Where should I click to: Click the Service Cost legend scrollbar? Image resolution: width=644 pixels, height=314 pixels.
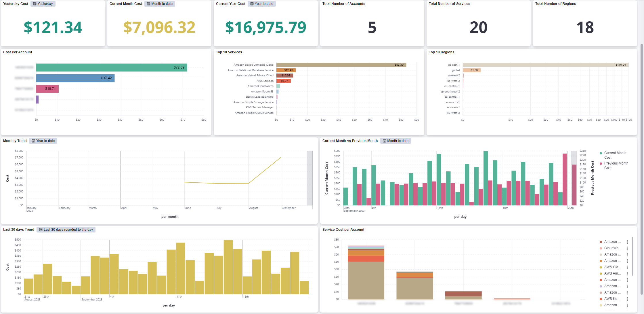click(632, 256)
